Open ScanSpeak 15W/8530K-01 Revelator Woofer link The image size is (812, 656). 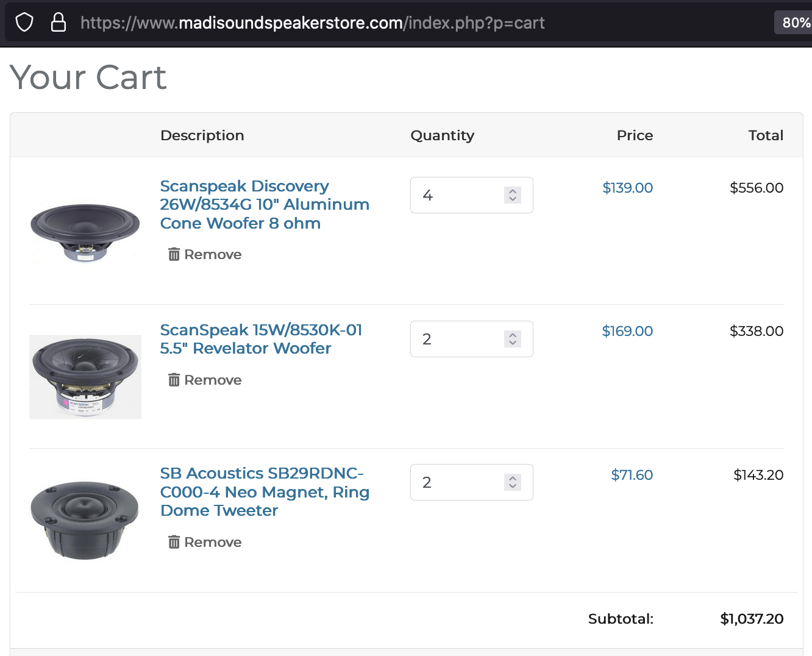pos(261,339)
